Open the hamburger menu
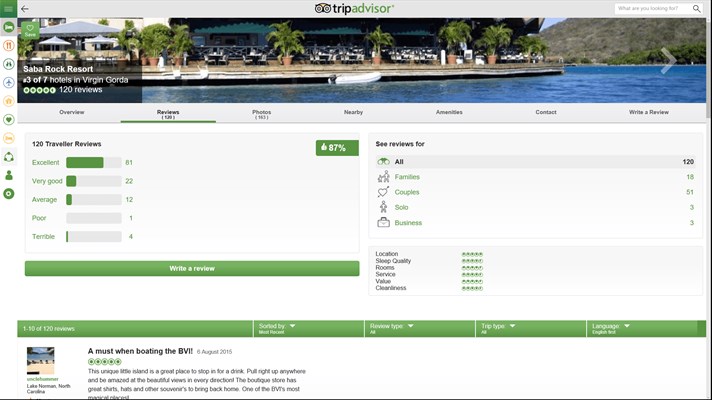 pos(8,9)
